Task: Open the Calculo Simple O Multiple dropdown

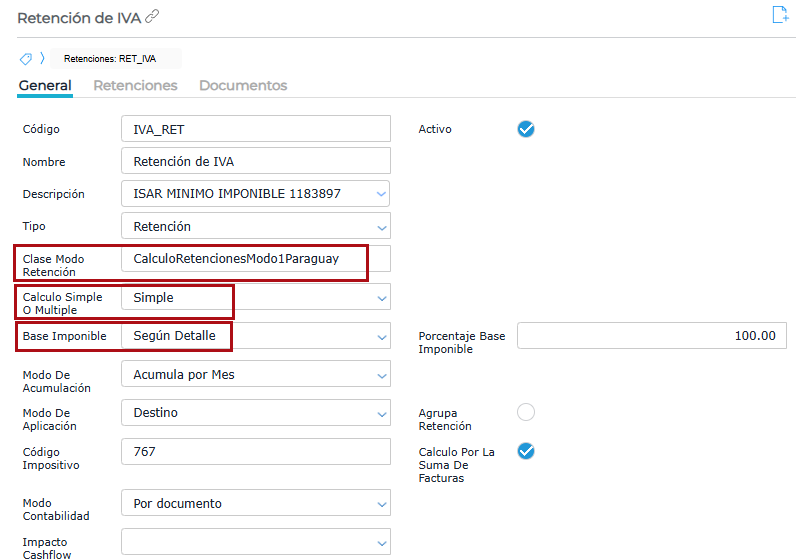Action: (380, 298)
